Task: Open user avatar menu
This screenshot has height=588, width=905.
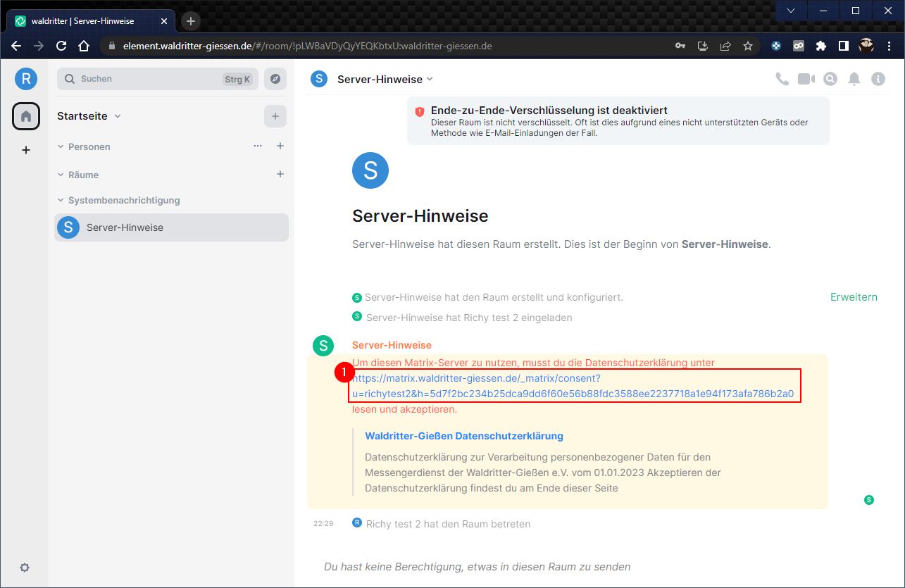Action: tap(26, 79)
